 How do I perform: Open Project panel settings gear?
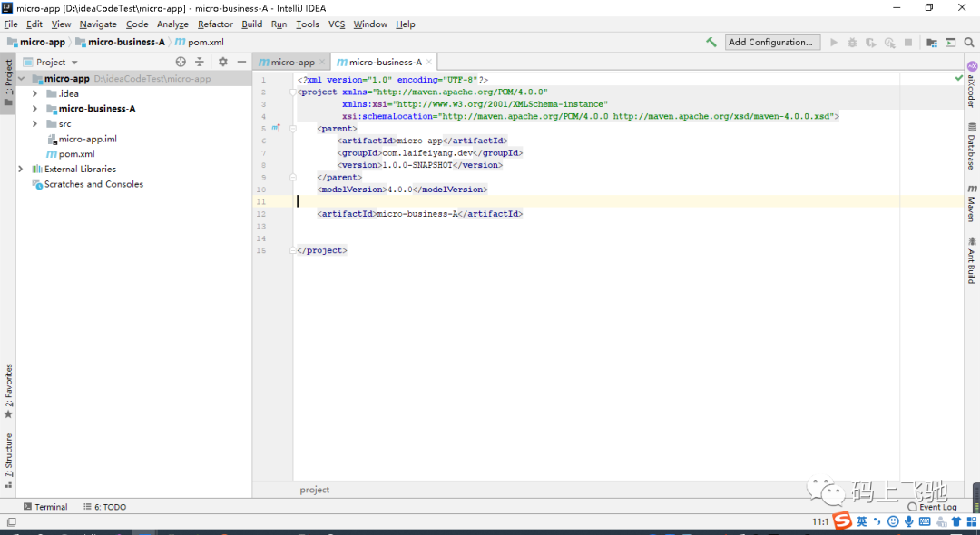coord(223,62)
